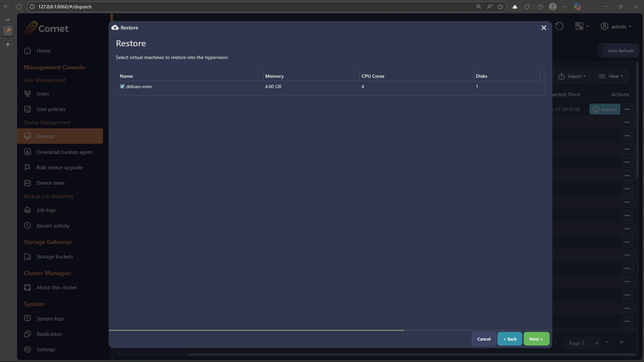Screen dimensions: 644x362
Task: Click the About this cluster icon
Action: tap(28, 288)
